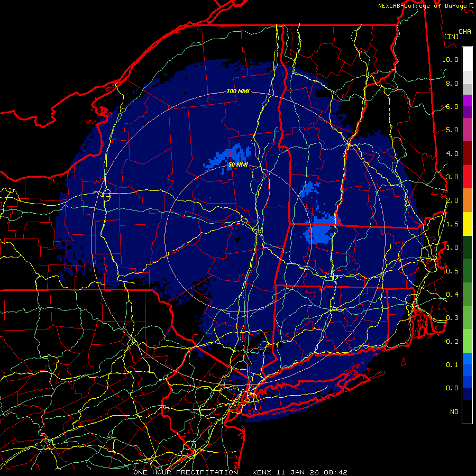This screenshot has height=476, width=476.
Task: Click the 0.0 legend value
Action: tap(452, 388)
